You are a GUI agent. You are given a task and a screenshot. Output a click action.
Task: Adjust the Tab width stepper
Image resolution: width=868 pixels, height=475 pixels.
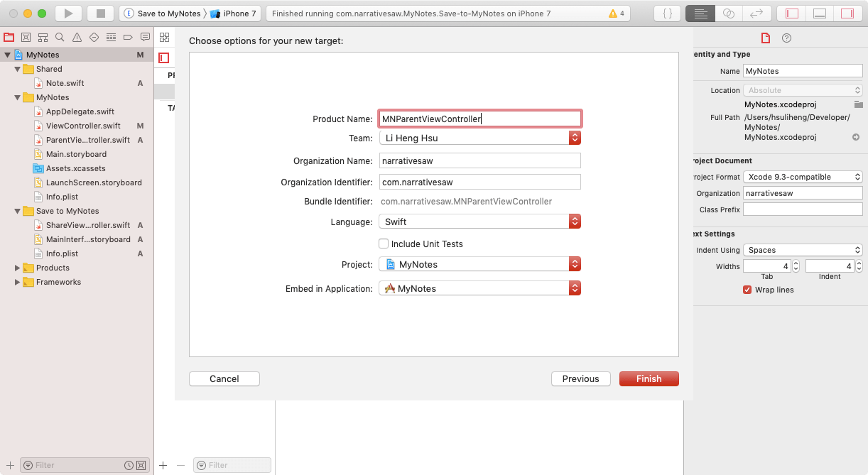pos(796,266)
